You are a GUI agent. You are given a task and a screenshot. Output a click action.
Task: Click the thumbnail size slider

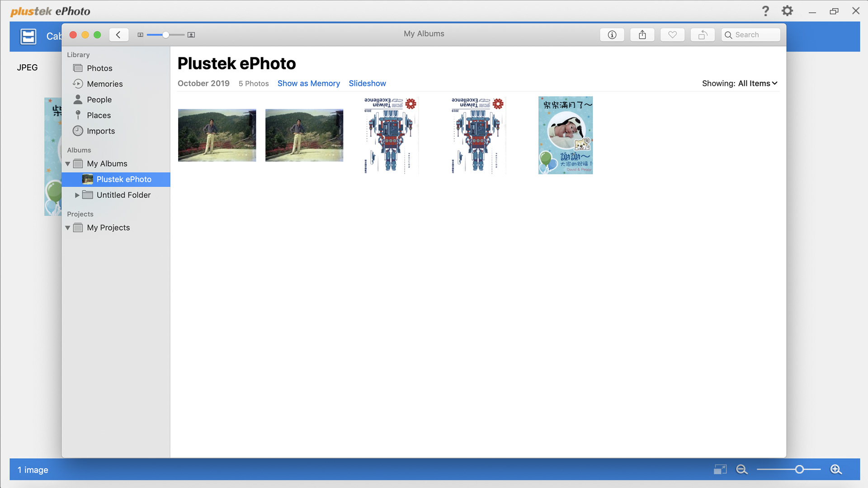coord(166,35)
